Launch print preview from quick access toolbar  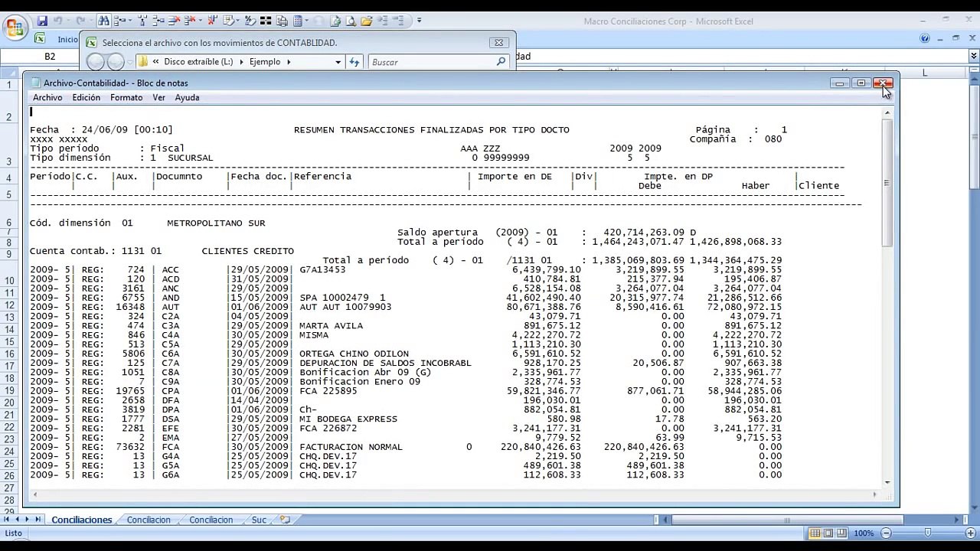coord(351,21)
